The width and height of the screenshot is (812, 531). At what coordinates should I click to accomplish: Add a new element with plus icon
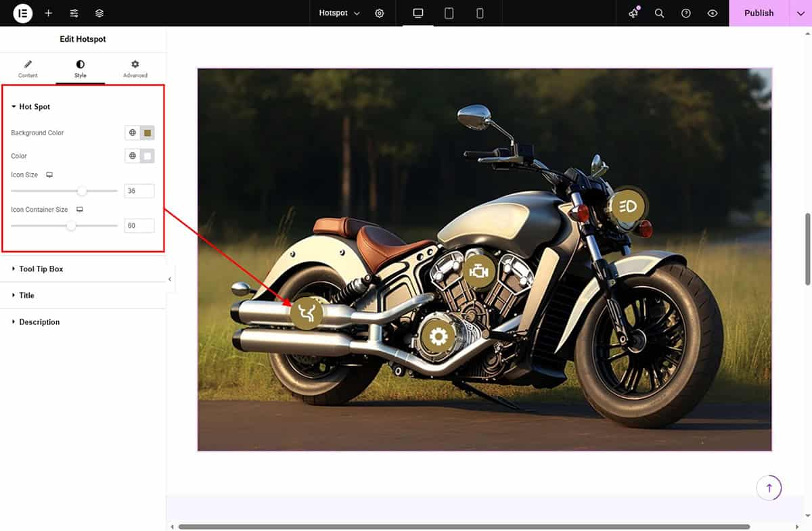point(49,13)
